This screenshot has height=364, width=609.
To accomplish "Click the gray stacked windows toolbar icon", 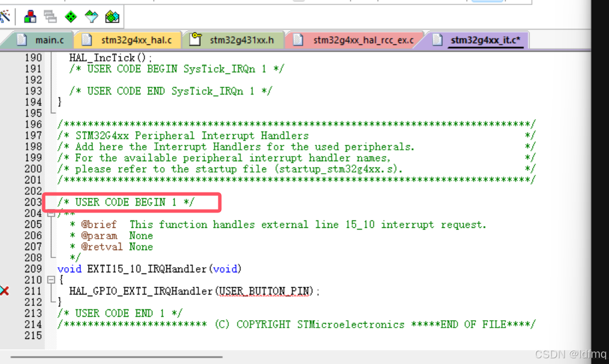I will point(49,17).
